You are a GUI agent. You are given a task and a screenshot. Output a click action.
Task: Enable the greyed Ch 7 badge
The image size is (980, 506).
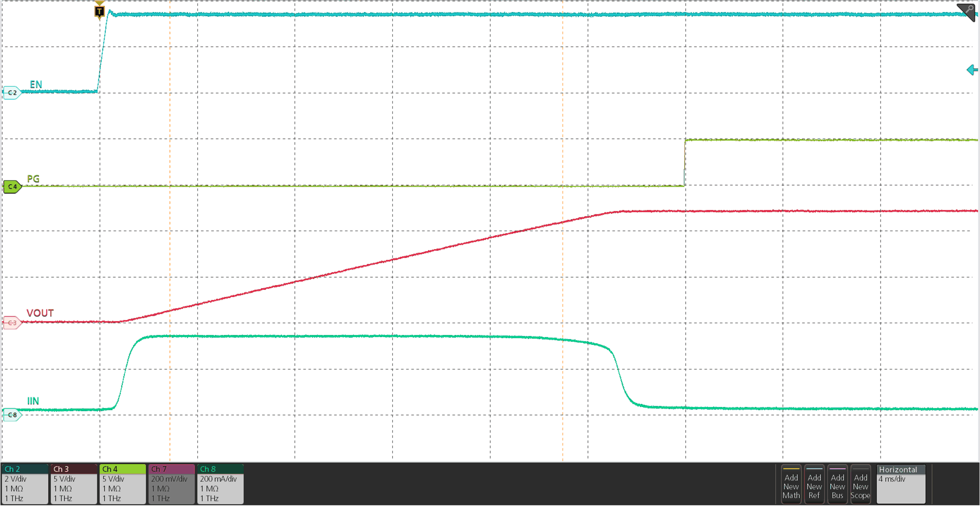tap(171, 484)
